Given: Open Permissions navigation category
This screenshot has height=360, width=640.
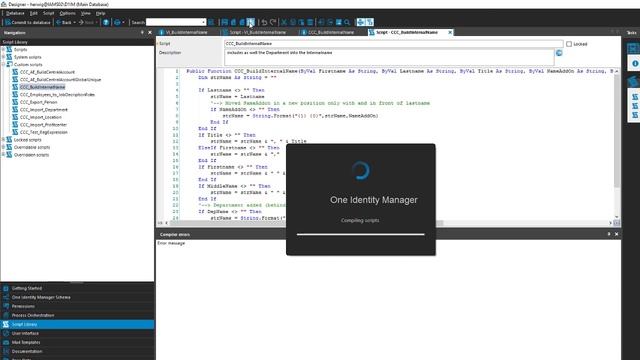Looking at the screenshot, I should tap(77, 306).
